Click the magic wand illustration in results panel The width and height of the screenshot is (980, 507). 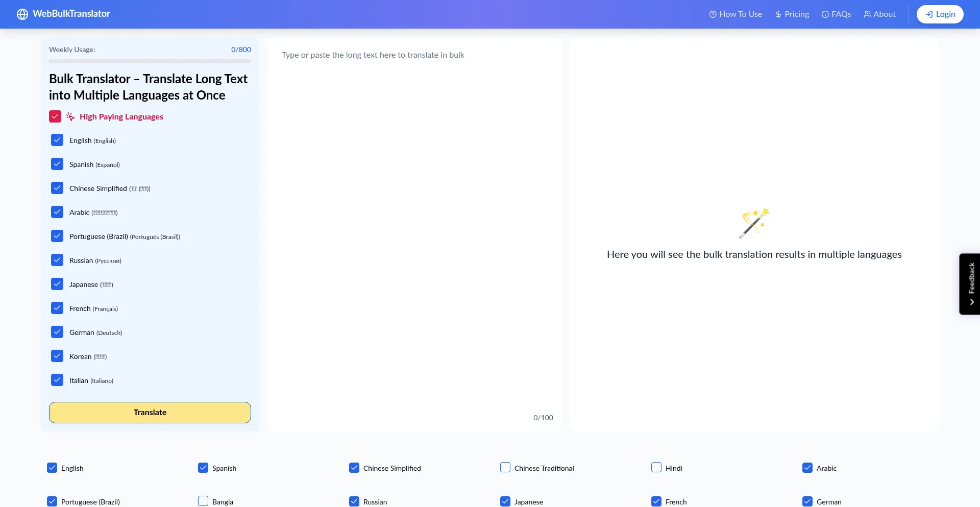(x=754, y=223)
